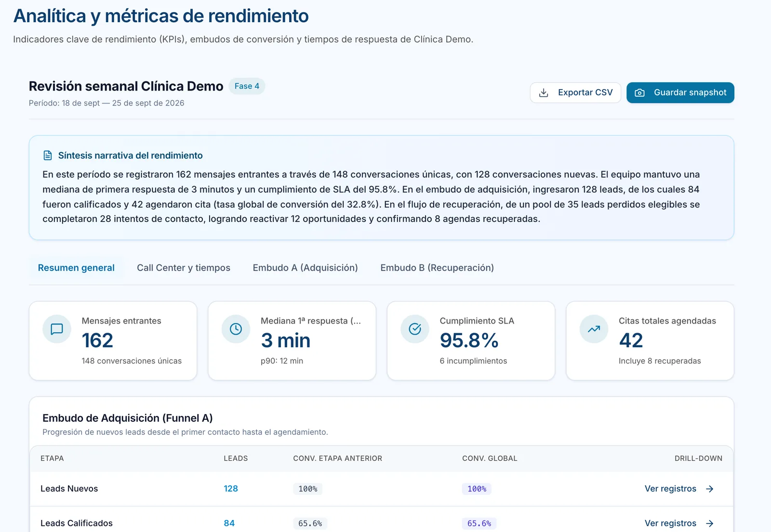Click the chat bubble icon for Mensajes entrantes
Viewport: 771px width, 532px height.
click(x=57, y=329)
